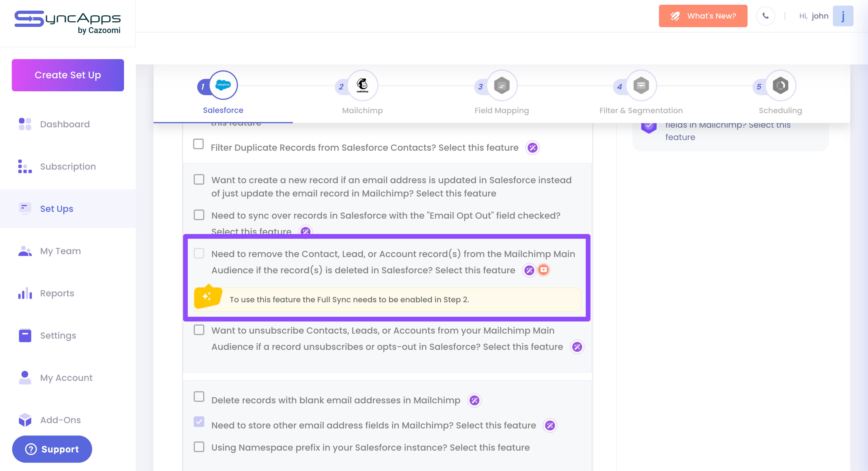Open My Account menu item
The height and width of the screenshot is (471, 868).
(x=66, y=378)
